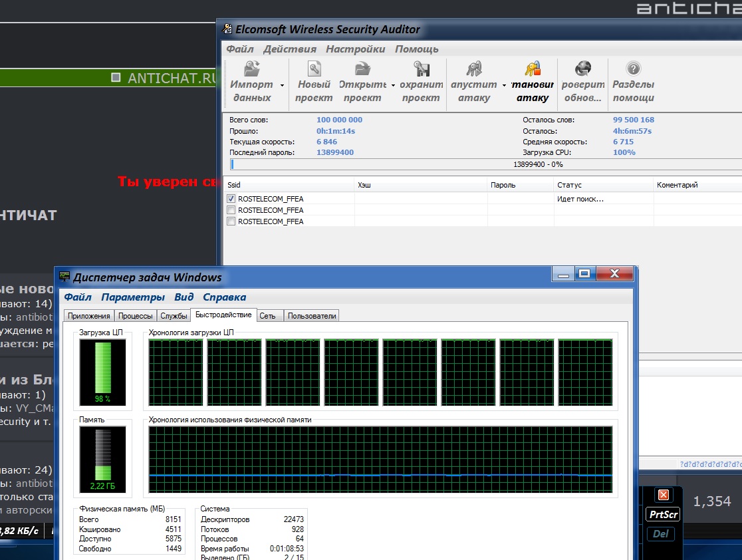Click the ANTICHAT.RU link in the browser
This screenshot has height=560, width=742.
click(172, 78)
